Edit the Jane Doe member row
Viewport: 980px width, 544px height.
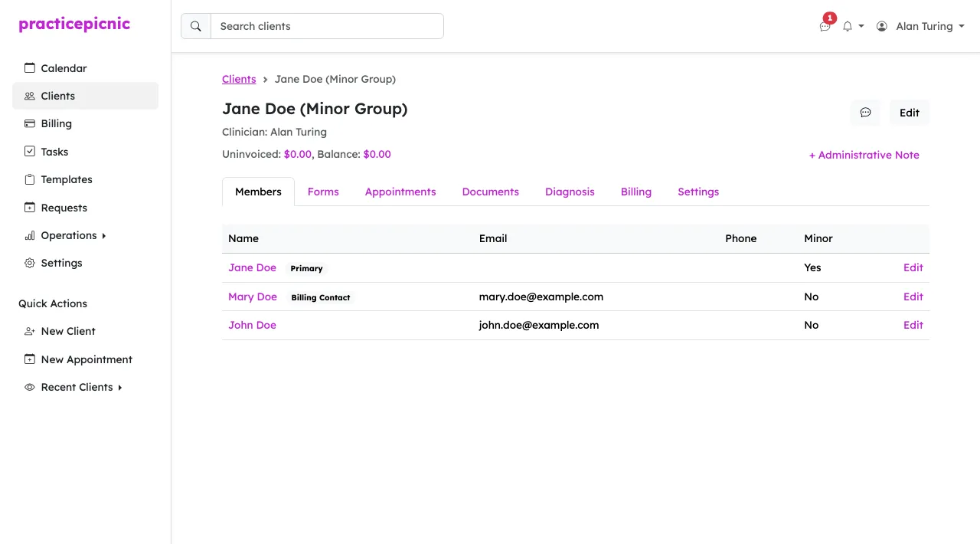pos(913,267)
